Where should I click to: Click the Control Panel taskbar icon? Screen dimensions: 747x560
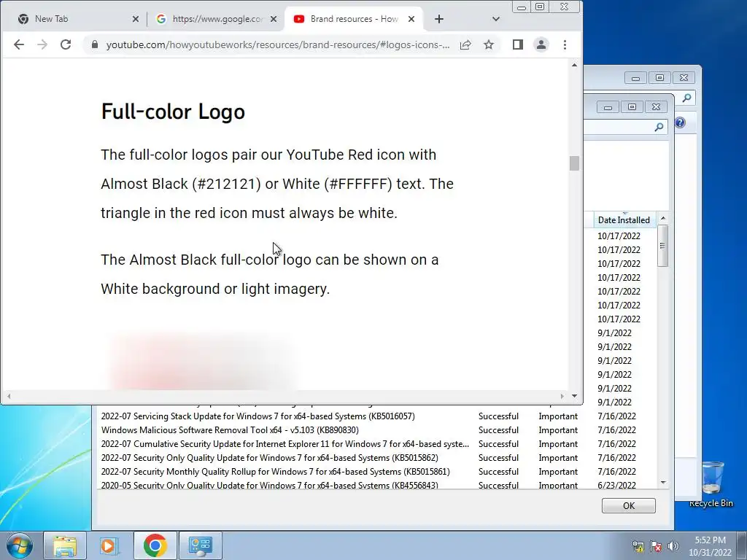(x=200, y=545)
